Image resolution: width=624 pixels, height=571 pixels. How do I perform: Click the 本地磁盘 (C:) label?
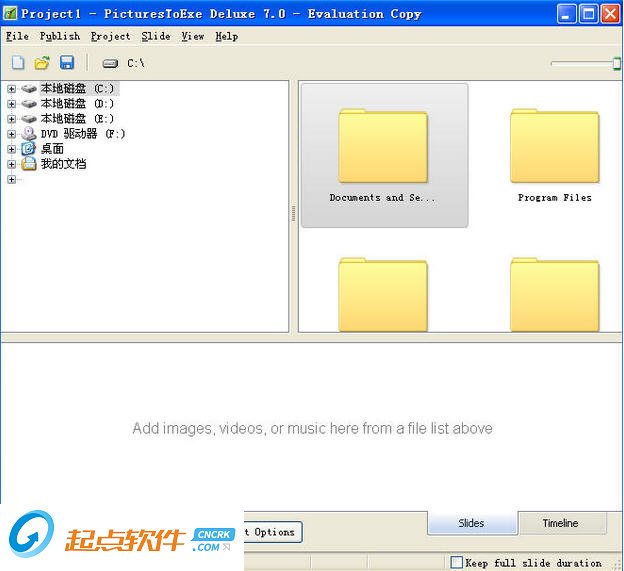point(78,88)
